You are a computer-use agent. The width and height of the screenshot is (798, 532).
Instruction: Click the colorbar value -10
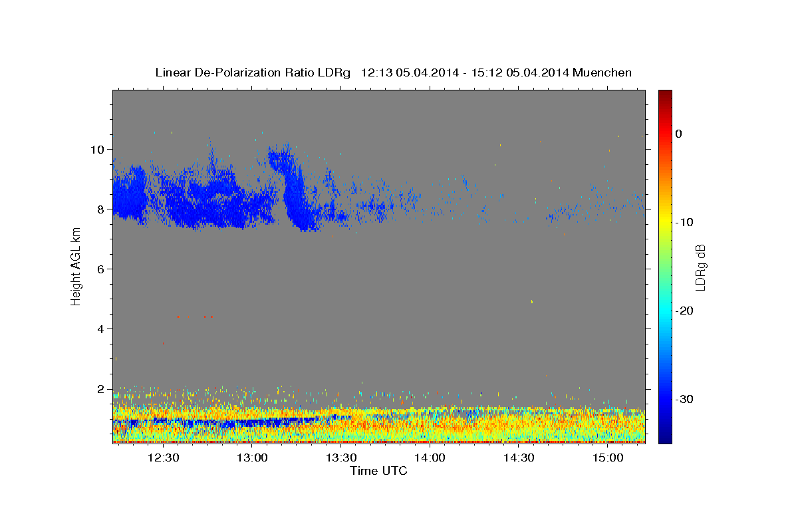point(684,222)
